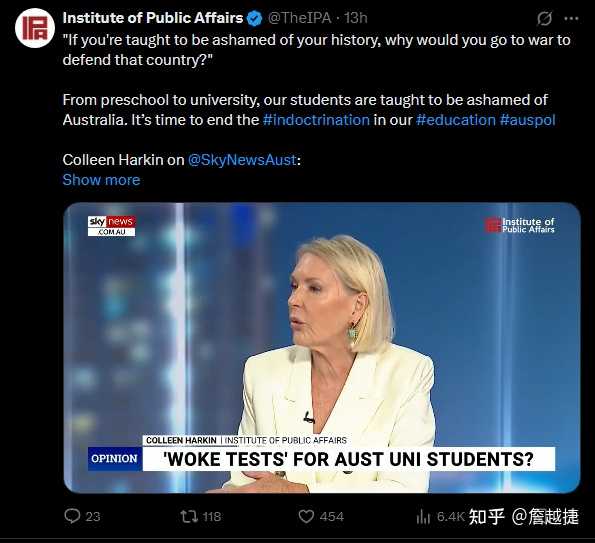
Task: Like the post with heart icon
Action: (306, 516)
